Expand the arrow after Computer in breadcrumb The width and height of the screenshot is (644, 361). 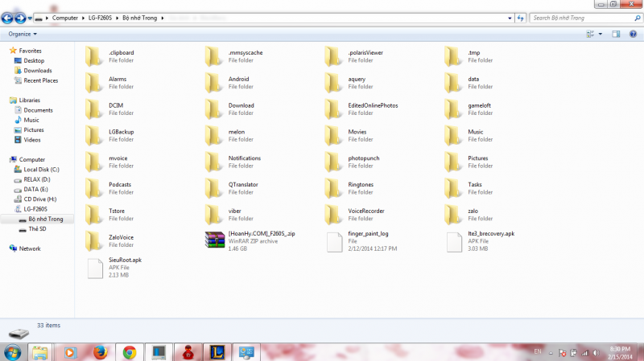coord(84,18)
